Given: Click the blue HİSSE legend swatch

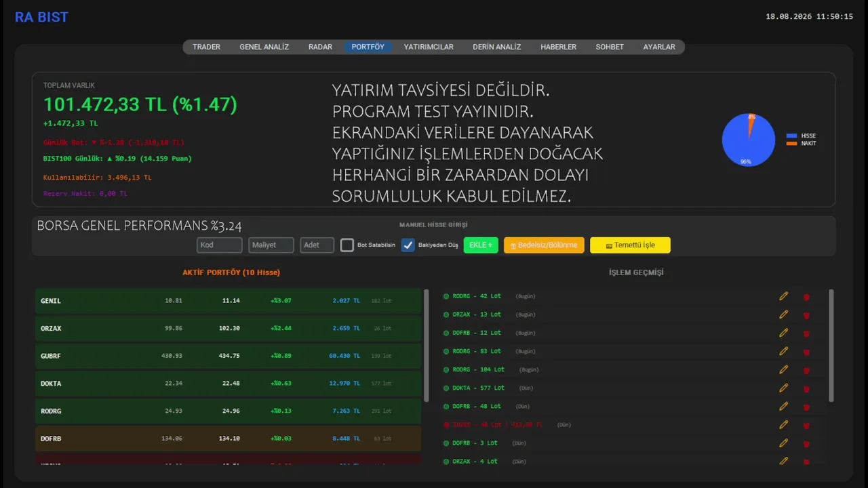Looking at the screenshot, I should [x=791, y=136].
